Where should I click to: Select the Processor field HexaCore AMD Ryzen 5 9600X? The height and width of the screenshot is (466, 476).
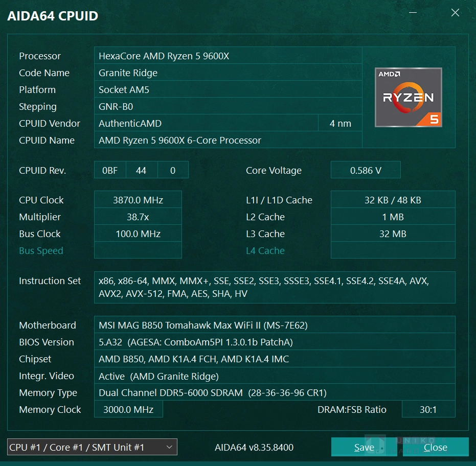228,56
